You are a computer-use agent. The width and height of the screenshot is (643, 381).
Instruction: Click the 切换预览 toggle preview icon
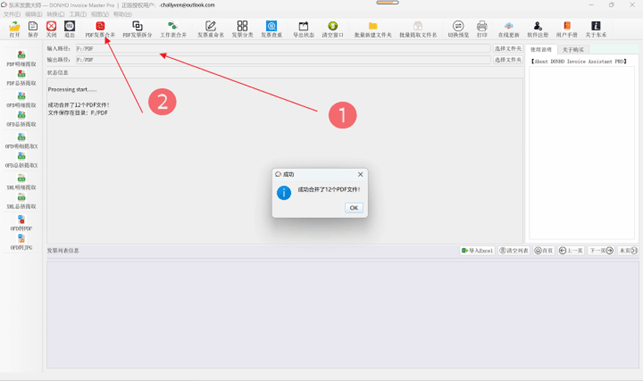tap(458, 26)
